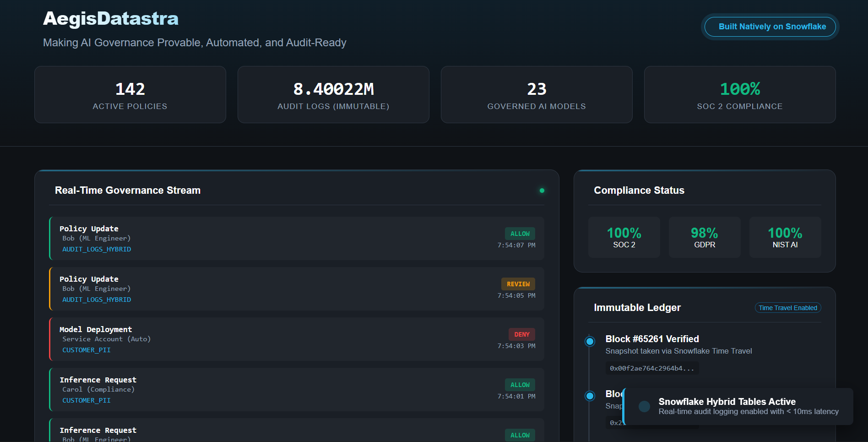Toggle the ALLOW status on Bob's Inference Request
This screenshot has height=442, width=868.
pos(520,435)
